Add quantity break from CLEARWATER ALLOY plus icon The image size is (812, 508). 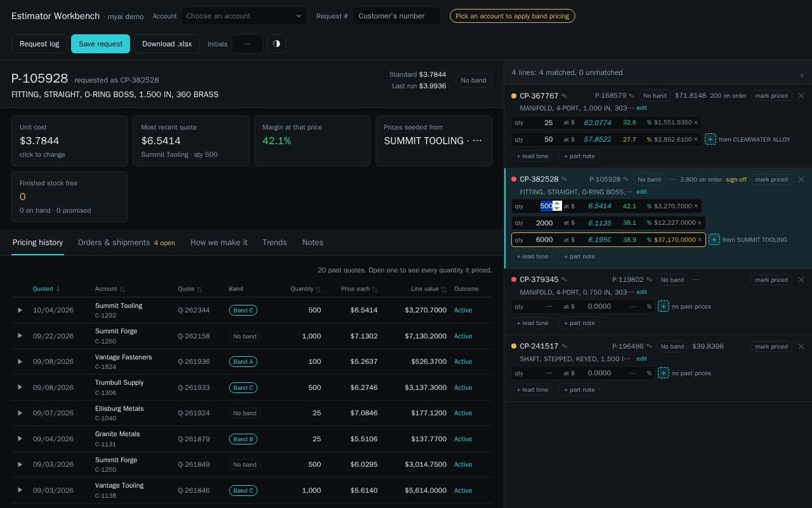coord(710,139)
